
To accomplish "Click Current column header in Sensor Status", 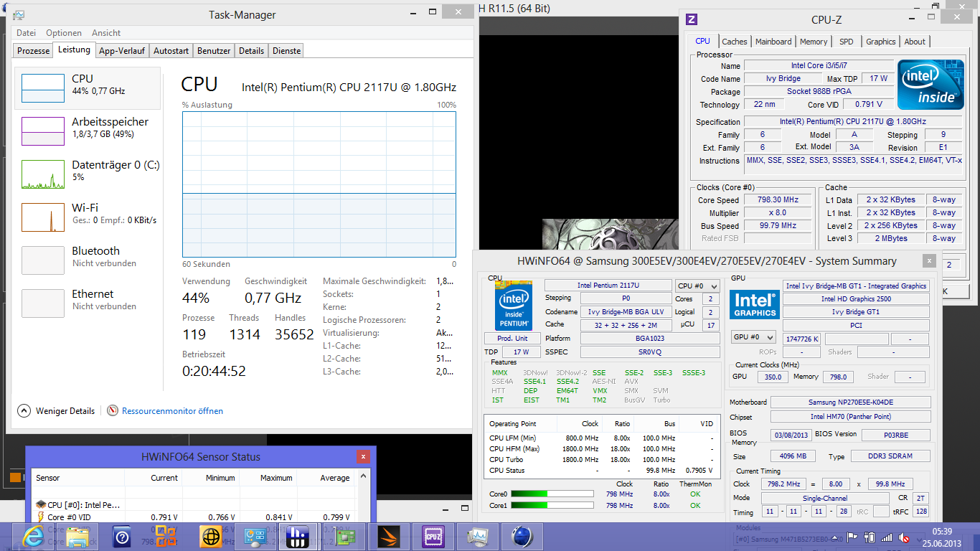I will pyautogui.click(x=154, y=478).
